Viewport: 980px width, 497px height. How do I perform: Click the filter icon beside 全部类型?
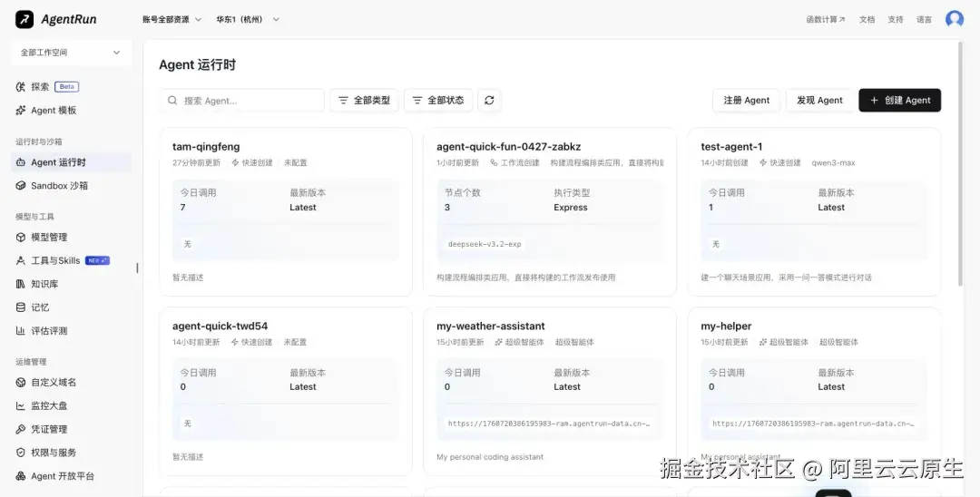(343, 100)
